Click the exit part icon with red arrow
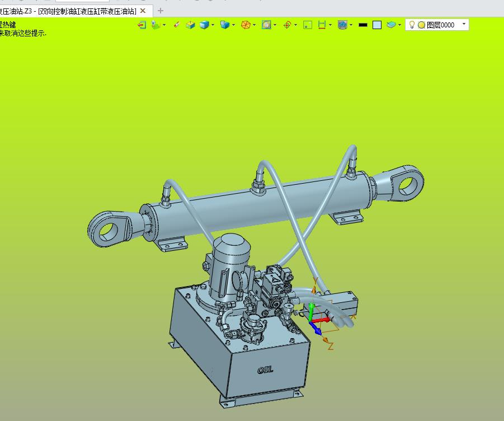Viewport: 504px width, 421px height. click(142, 25)
